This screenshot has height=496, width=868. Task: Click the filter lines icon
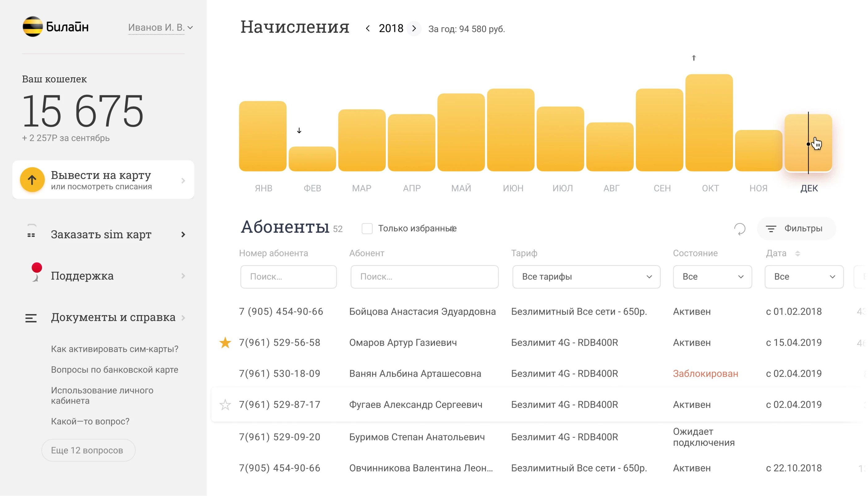[771, 229]
